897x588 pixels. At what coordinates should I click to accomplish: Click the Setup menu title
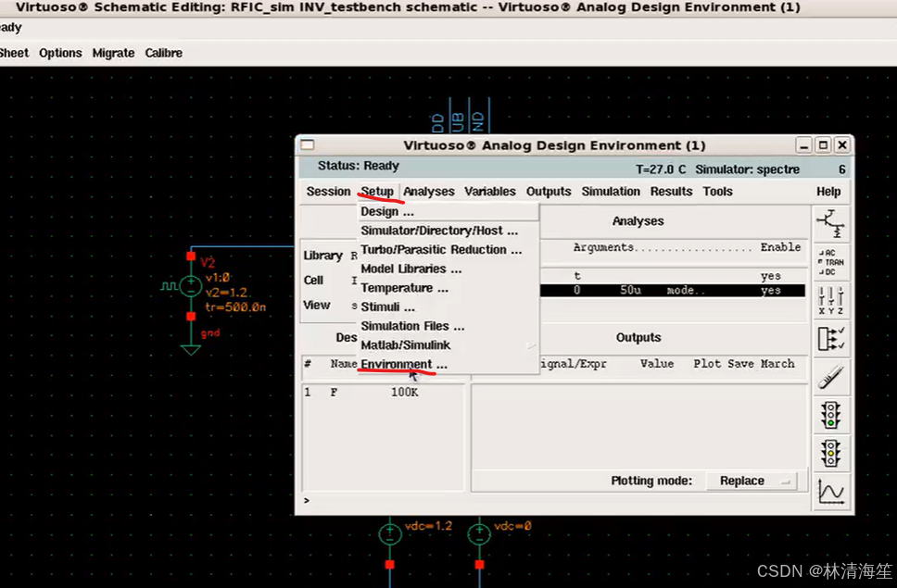pos(377,192)
